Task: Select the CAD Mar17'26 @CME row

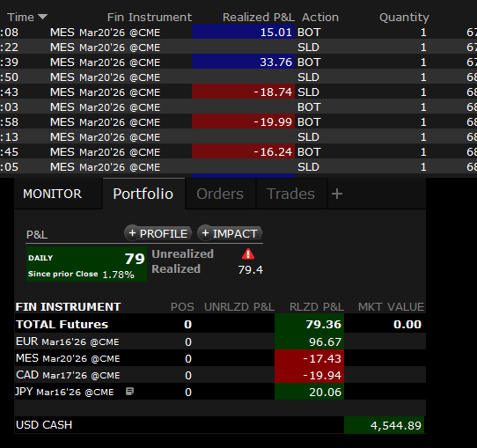Action: (220, 375)
